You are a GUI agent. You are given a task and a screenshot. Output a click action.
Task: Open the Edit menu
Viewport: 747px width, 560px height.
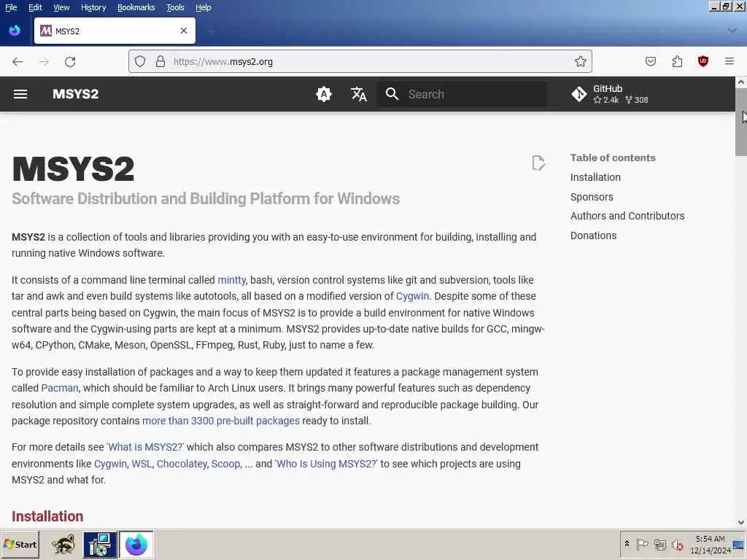pyautogui.click(x=35, y=7)
